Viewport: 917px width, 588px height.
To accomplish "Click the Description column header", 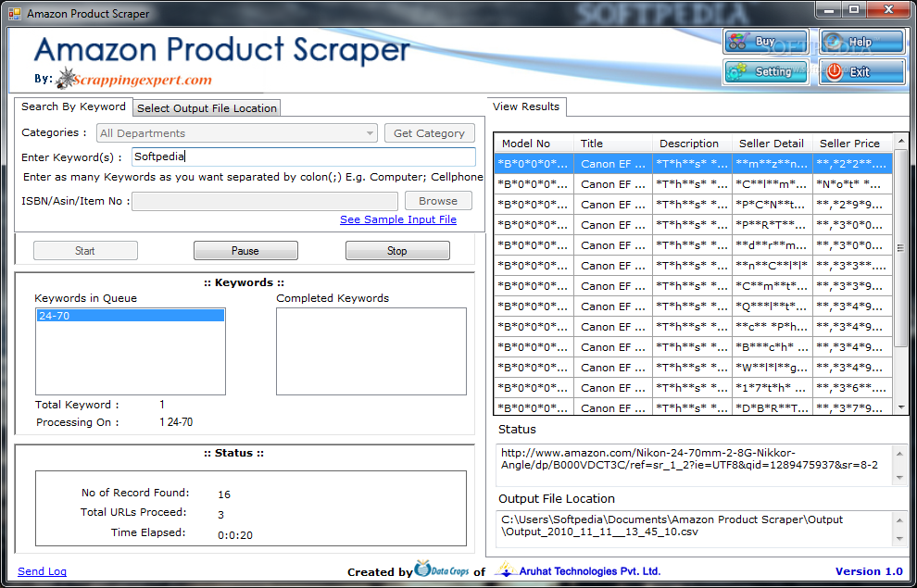I will pyautogui.click(x=693, y=144).
